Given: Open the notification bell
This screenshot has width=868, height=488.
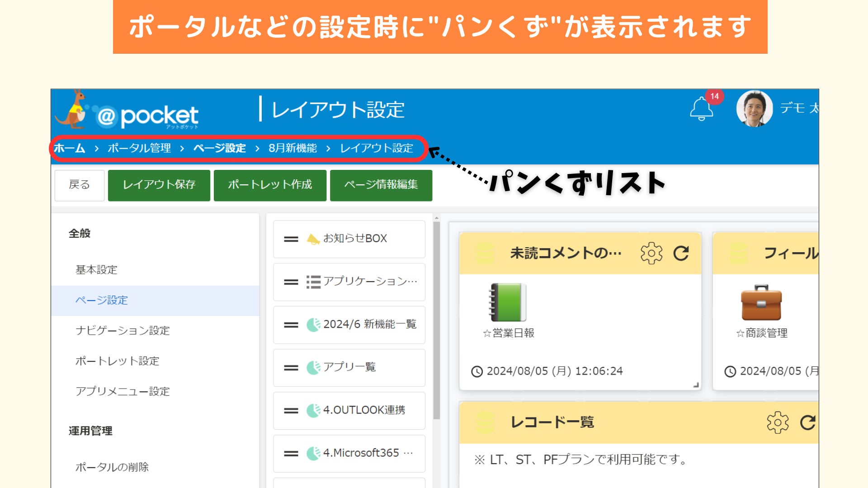Looking at the screenshot, I should [701, 109].
